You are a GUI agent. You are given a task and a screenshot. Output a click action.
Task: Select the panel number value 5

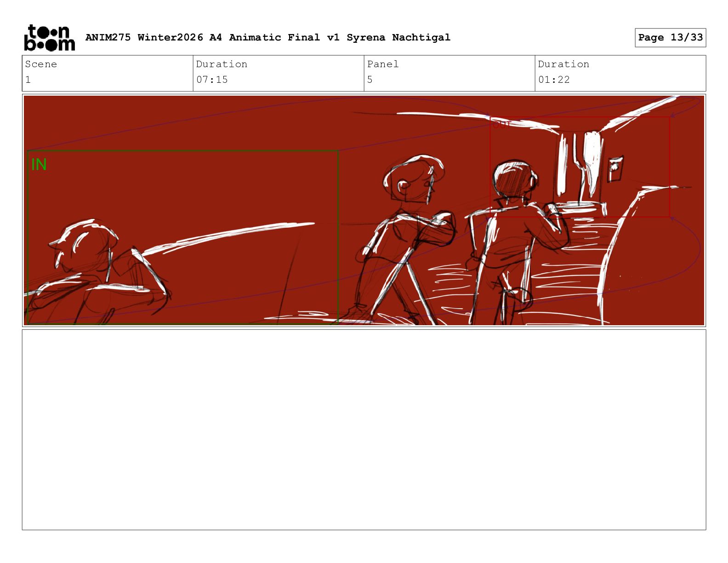pos(370,80)
